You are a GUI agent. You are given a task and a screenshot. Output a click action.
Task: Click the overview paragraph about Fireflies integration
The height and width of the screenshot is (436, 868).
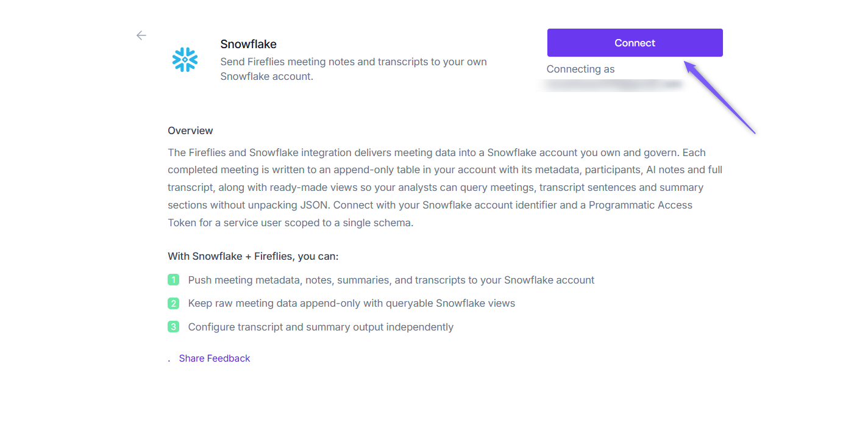tap(445, 187)
